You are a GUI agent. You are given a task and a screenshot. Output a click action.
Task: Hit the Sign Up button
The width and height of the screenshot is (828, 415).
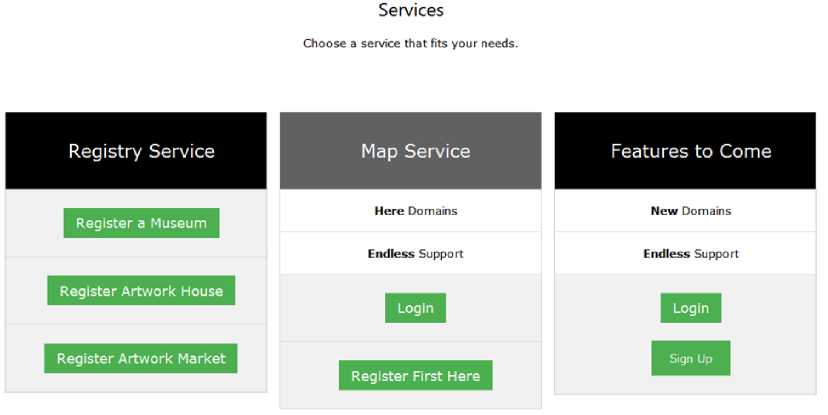coord(690,358)
